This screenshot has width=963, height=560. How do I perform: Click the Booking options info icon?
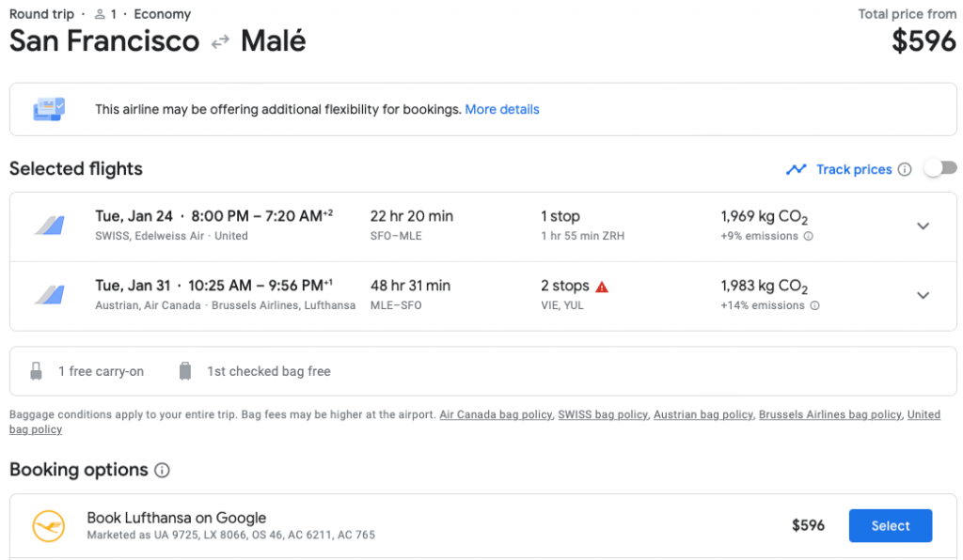(162, 470)
